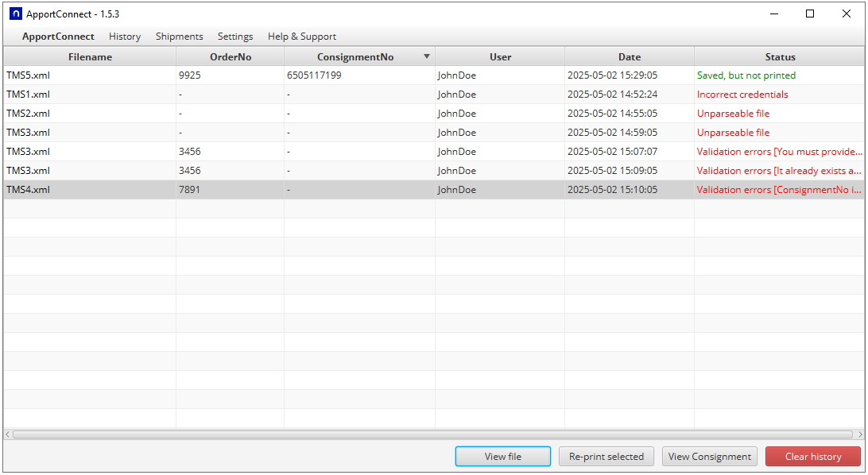Sort by the OrderNo column header
Image resolution: width=868 pixels, height=475 pixels.
230,57
